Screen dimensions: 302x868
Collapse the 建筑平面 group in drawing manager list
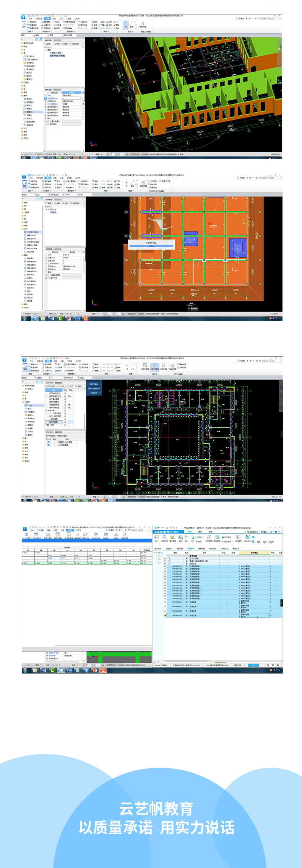click(x=46, y=410)
